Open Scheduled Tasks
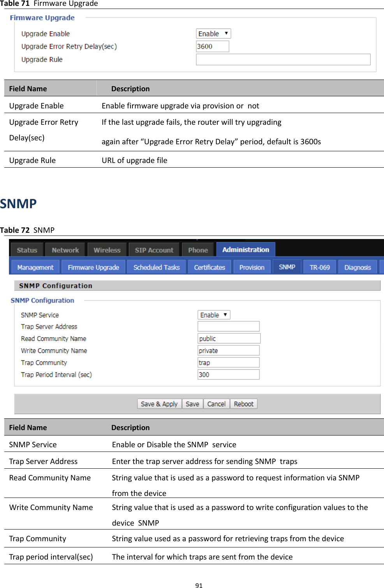Image resolution: width=384 pixels, height=588 pixels. point(156,267)
